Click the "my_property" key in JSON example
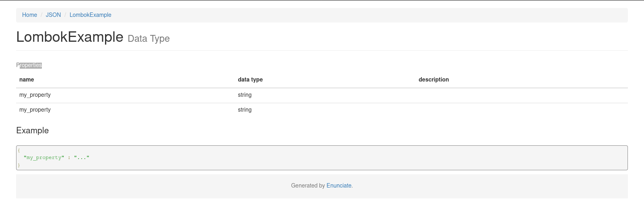This screenshot has width=644, height=206. pyautogui.click(x=44, y=157)
